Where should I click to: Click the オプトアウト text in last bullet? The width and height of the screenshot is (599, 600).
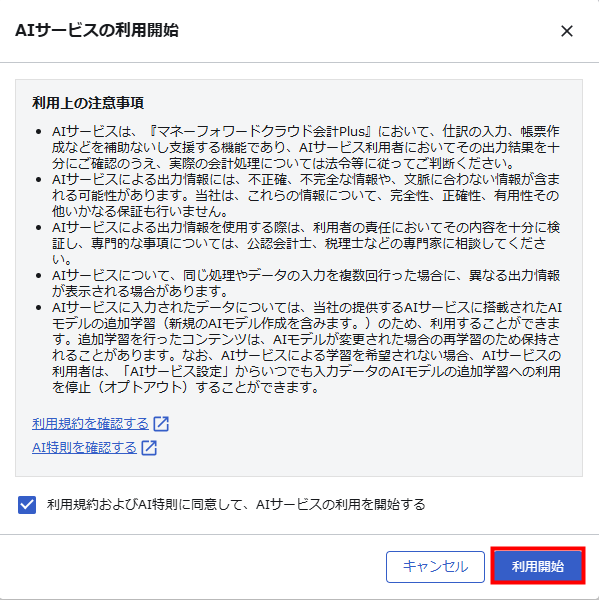point(146,387)
